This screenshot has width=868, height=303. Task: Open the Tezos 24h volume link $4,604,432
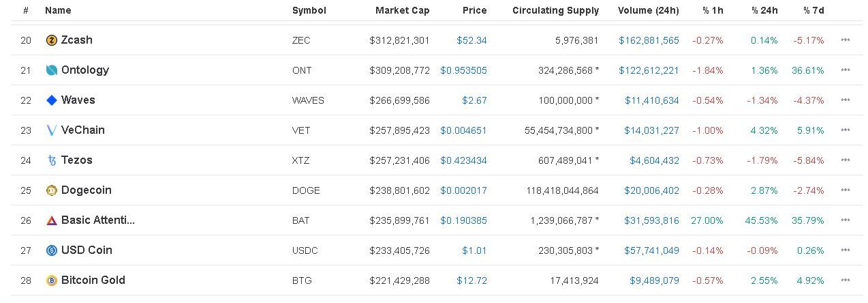pos(654,160)
